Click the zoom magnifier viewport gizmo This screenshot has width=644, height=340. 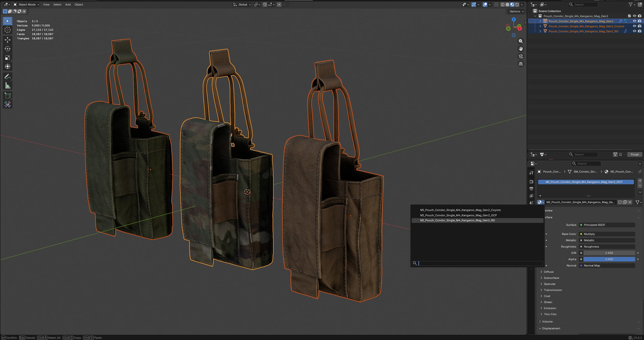pyautogui.click(x=521, y=41)
